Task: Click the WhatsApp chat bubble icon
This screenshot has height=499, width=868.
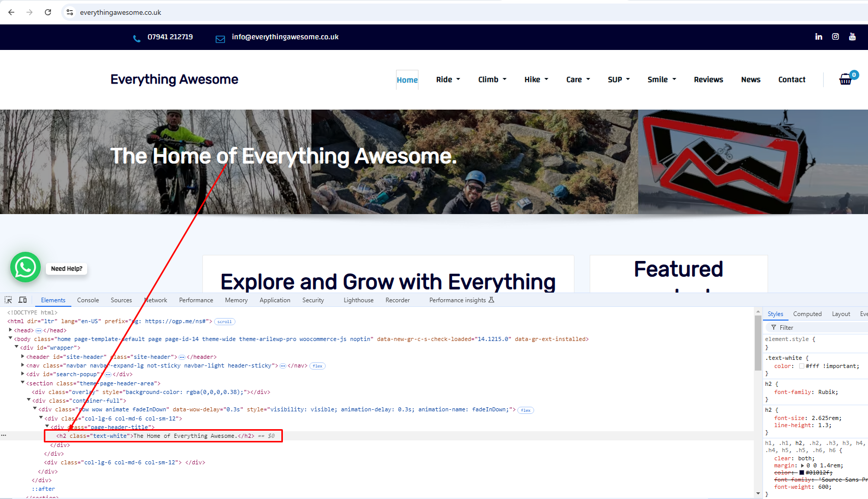Action: pyautogui.click(x=25, y=267)
